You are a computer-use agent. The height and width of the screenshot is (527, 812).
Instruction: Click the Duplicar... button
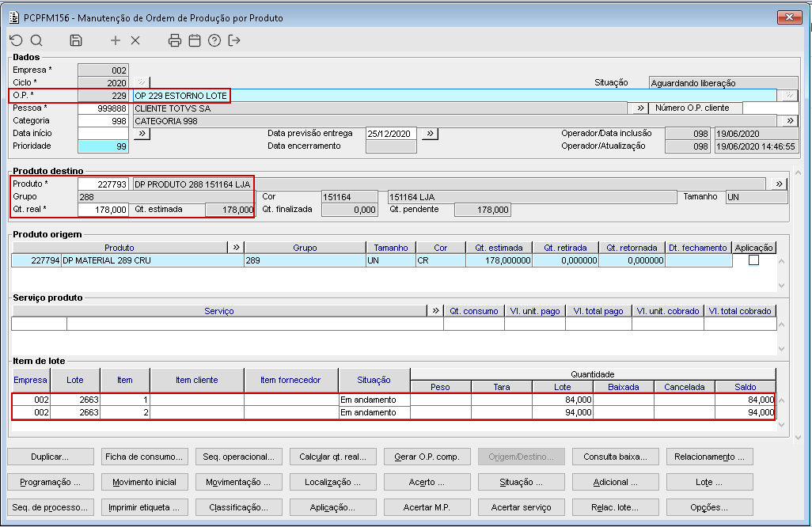point(50,457)
